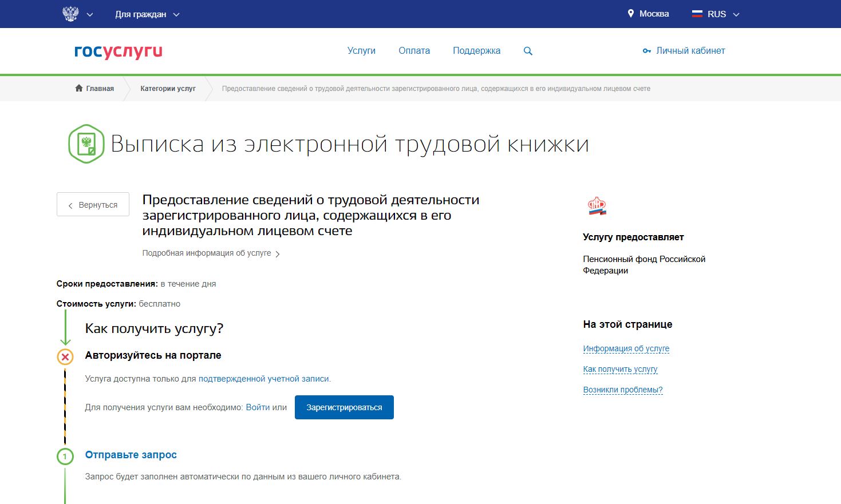Image resolution: width=841 pixels, height=504 pixels.
Task: Click the Вернуться back button
Action: [93, 205]
